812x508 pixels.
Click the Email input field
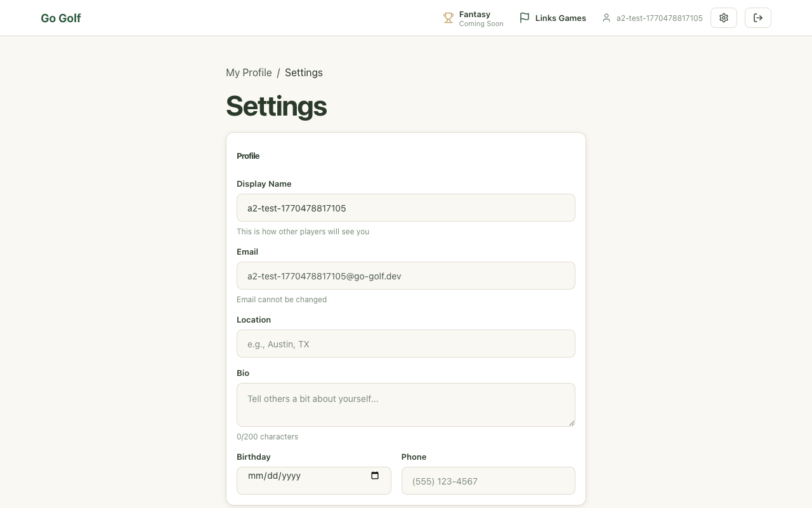(x=405, y=276)
